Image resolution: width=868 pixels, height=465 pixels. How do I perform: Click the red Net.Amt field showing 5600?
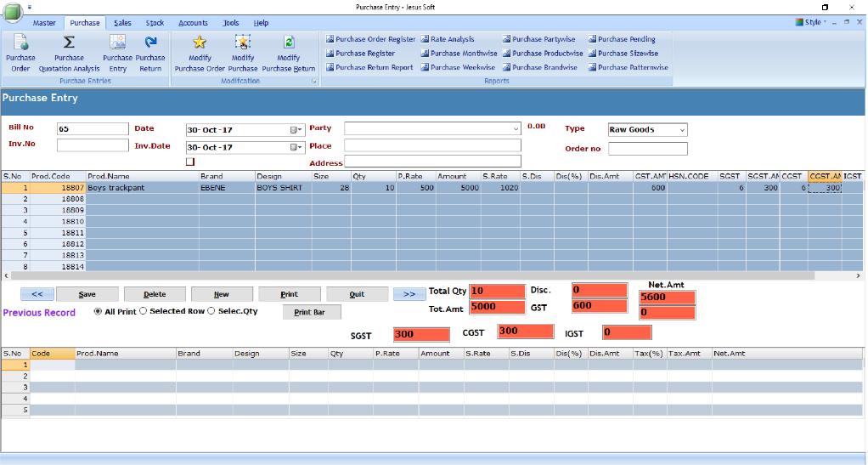pyautogui.click(x=667, y=298)
